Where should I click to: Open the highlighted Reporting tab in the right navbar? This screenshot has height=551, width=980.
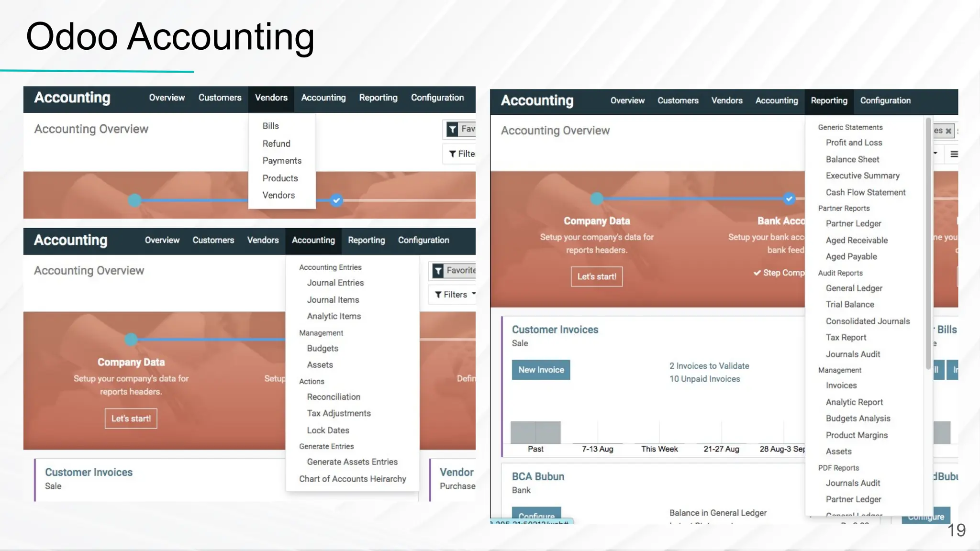(x=829, y=100)
